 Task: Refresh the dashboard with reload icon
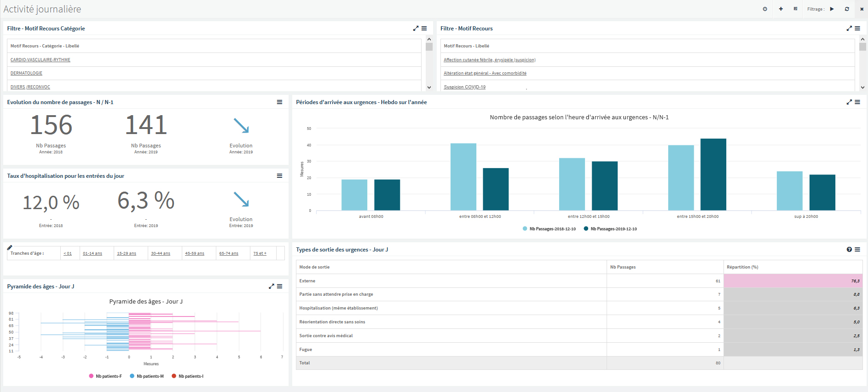pos(847,9)
